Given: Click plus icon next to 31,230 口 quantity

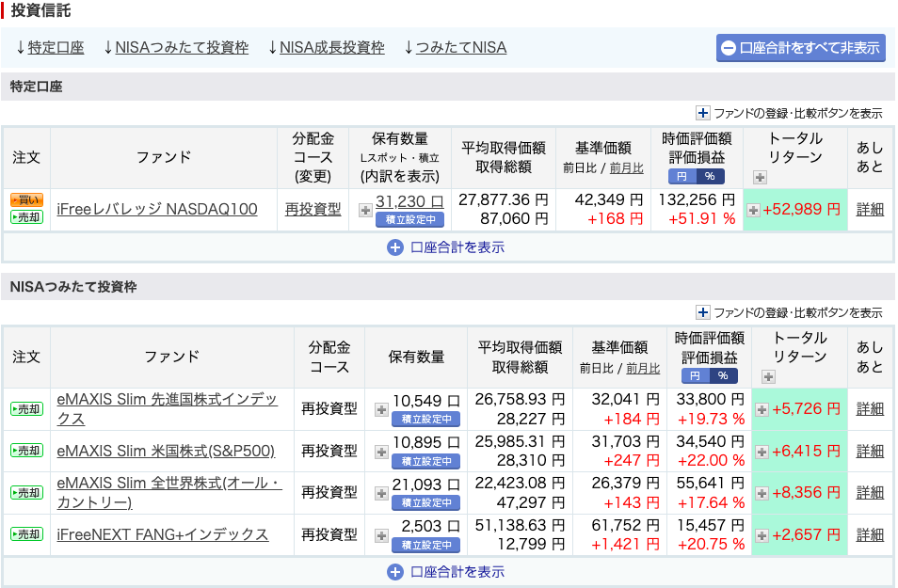Looking at the screenshot, I should click(365, 210).
